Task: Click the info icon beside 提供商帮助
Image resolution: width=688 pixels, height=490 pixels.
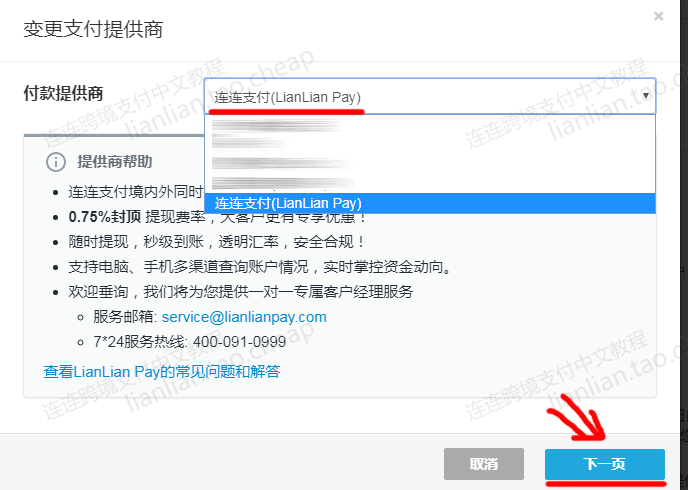Action: [56, 162]
